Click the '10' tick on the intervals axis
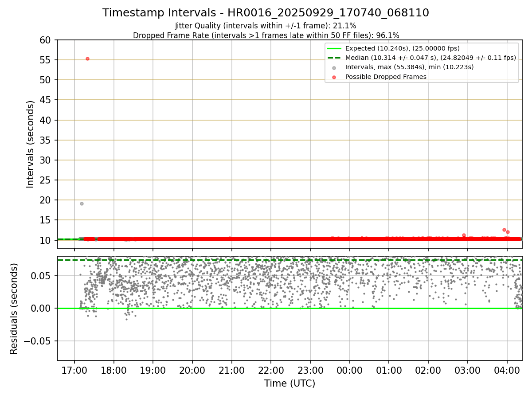Screen dimensions: 532x399 tap(46, 240)
